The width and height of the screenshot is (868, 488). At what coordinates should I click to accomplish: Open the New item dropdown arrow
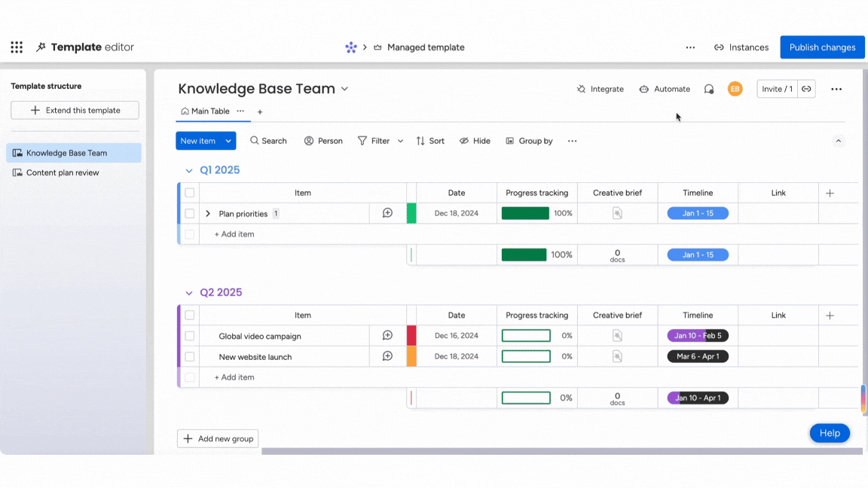point(228,141)
